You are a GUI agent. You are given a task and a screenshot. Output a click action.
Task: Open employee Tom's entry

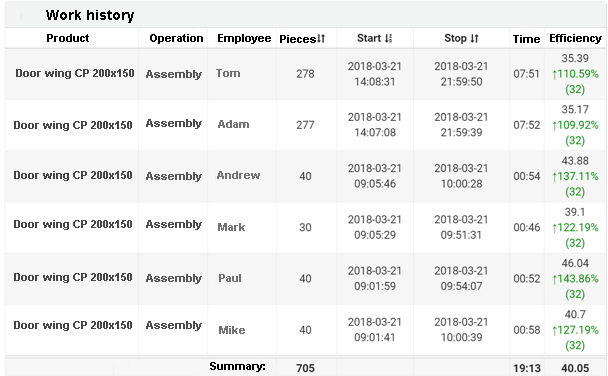(228, 73)
